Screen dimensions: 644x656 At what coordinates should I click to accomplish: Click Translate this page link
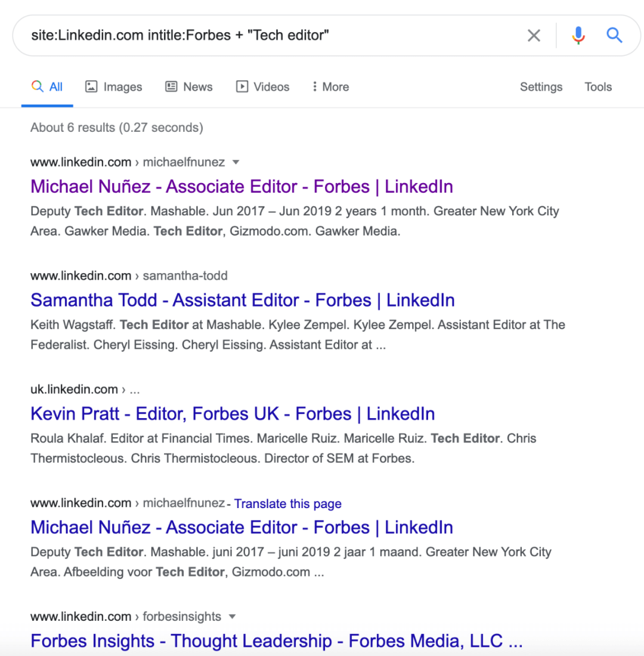(288, 504)
